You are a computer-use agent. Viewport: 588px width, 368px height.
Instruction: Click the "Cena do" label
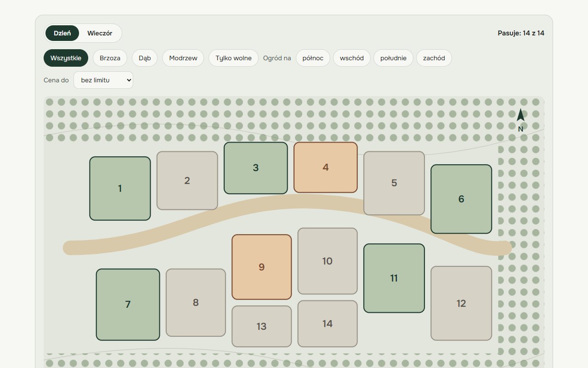tap(56, 80)
